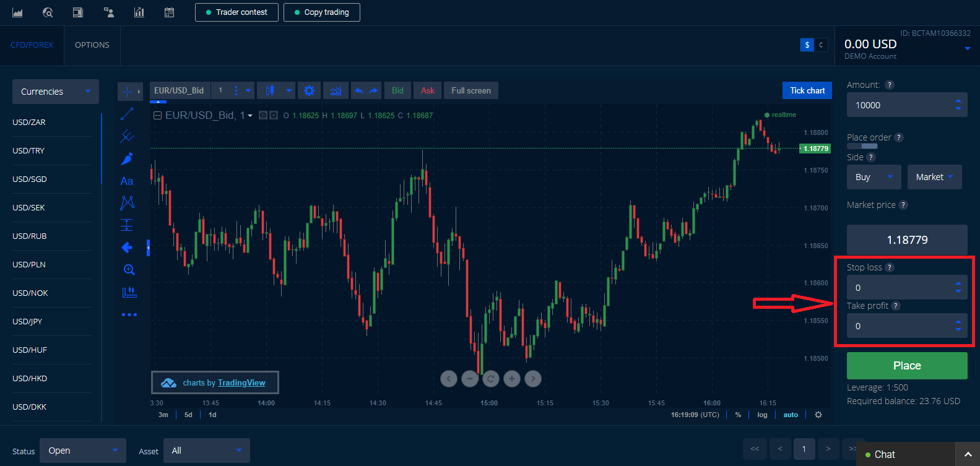Open candlestick chart style button
Viewport: 980px width, 466px height.
click(270, 91)
